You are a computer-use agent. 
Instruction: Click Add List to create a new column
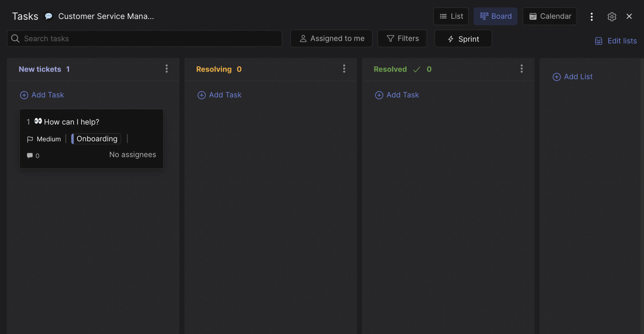coord(572,77)
